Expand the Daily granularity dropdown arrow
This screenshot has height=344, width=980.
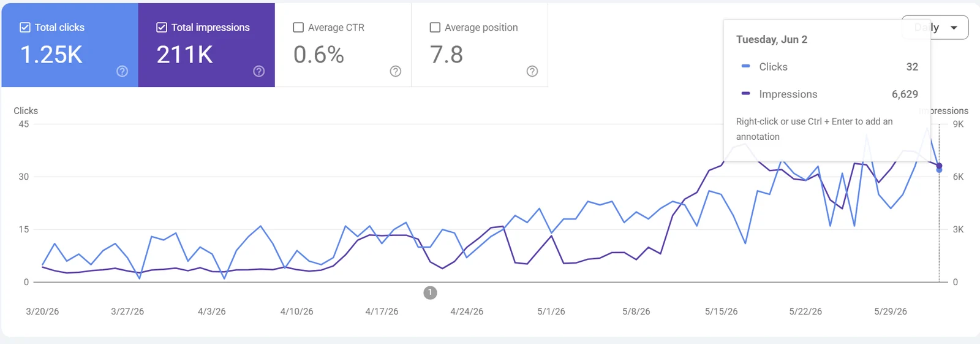(x=954, y=28)
